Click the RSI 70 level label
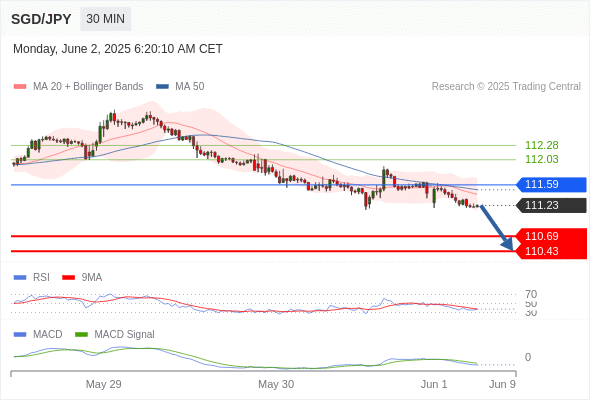 [531, 294]
